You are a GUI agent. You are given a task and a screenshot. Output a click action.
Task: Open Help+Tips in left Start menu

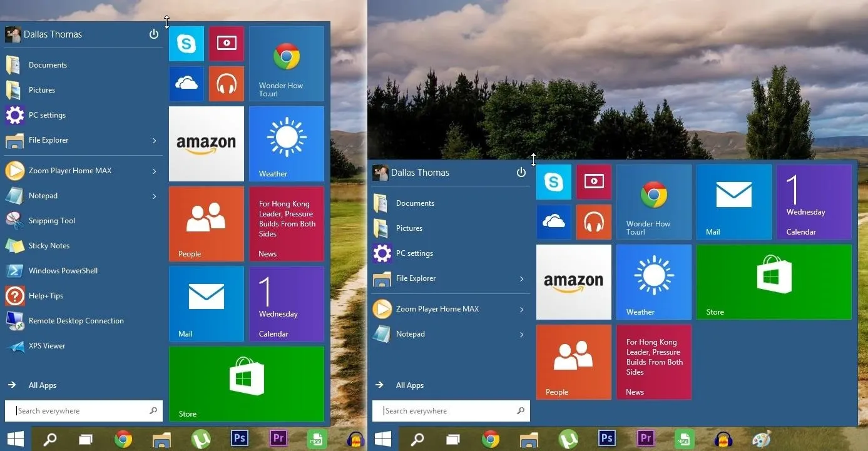coord(83,296)
